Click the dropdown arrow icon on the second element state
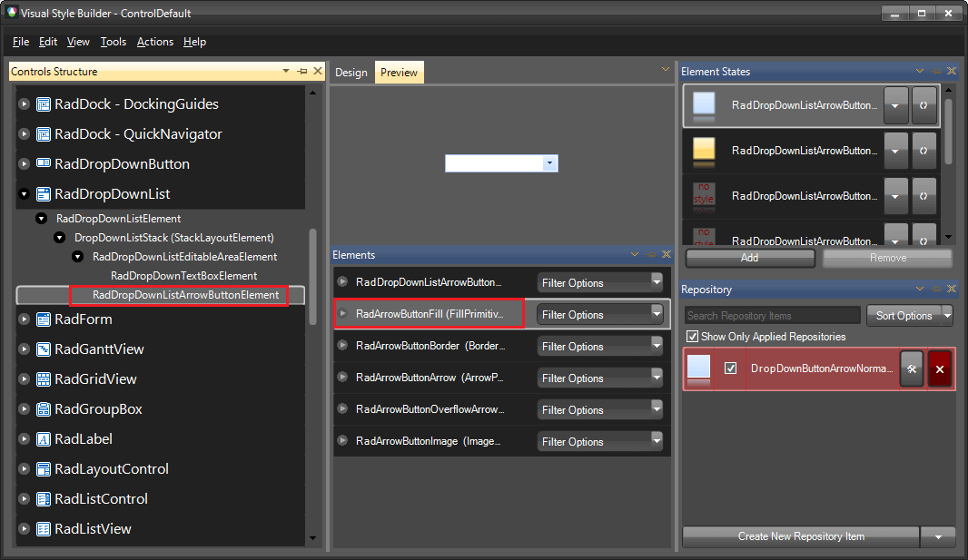The width and height of the screenshot is (968, 560). pos(896,150)
